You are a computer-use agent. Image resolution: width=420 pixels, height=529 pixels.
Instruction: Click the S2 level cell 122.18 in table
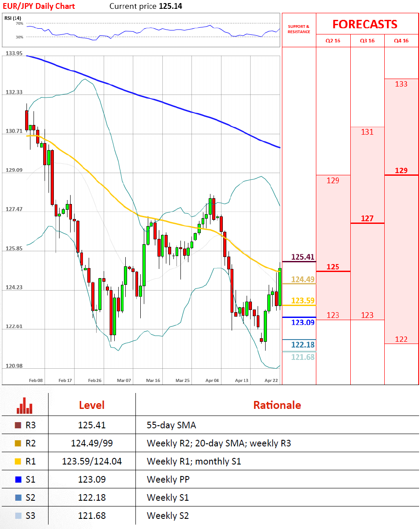tap(92, 498)
